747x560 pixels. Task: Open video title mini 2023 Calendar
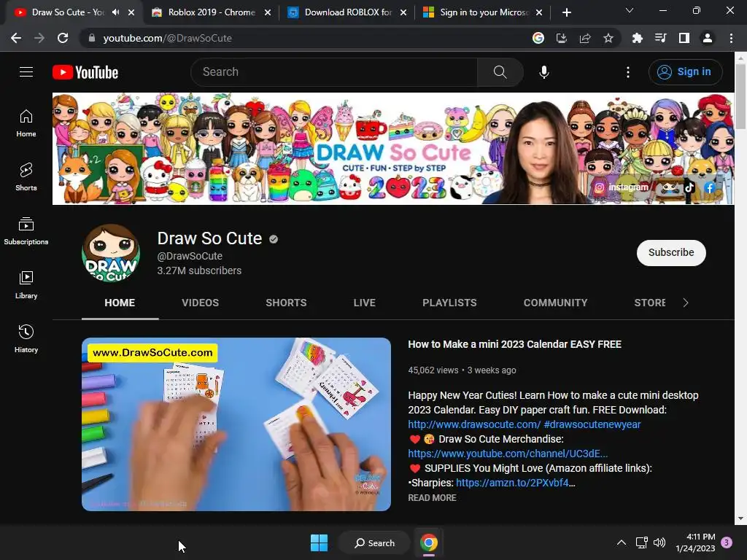tap(514, 344)
